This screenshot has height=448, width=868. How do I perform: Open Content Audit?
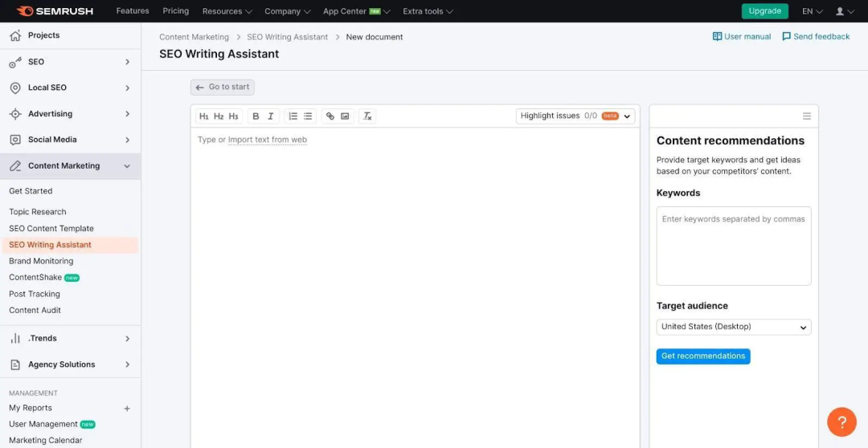click(35, 310)
